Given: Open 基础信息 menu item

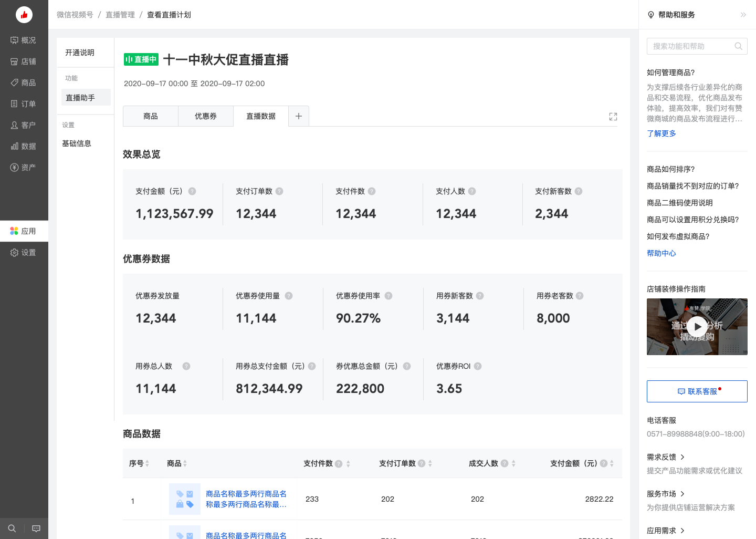Looking at the screenshot, I should tap(77, 143).
